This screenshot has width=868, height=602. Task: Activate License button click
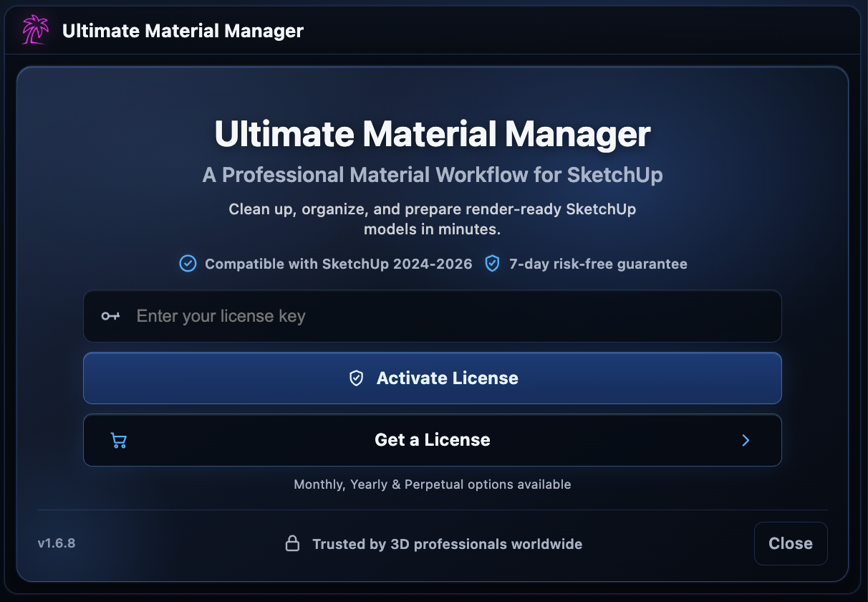pyautogui.click(x=432, y=378)
